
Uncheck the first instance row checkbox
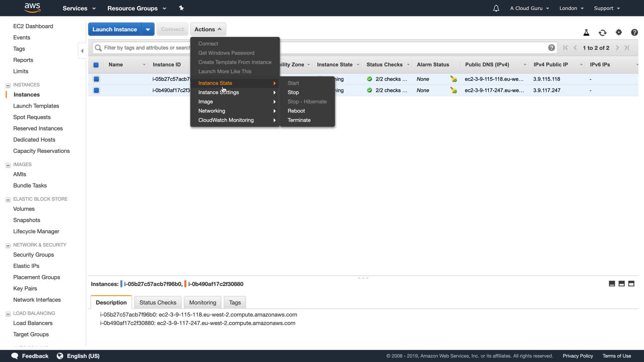pos(96,79)
